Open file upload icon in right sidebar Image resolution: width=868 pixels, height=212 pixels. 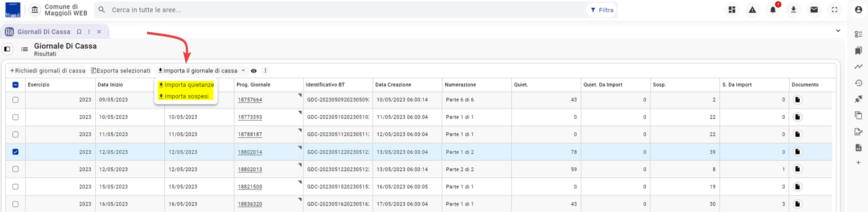859,147
